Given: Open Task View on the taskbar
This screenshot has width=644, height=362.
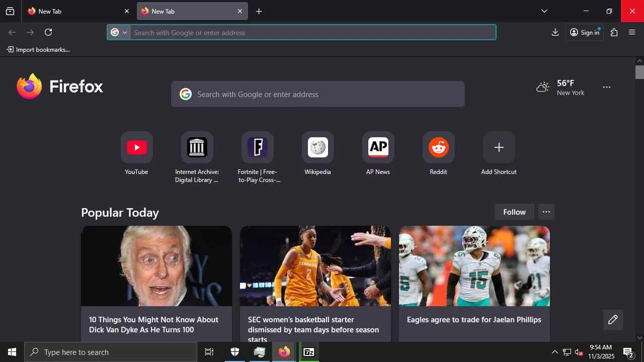Looking at the screenshot, I should tap(209, 352).
